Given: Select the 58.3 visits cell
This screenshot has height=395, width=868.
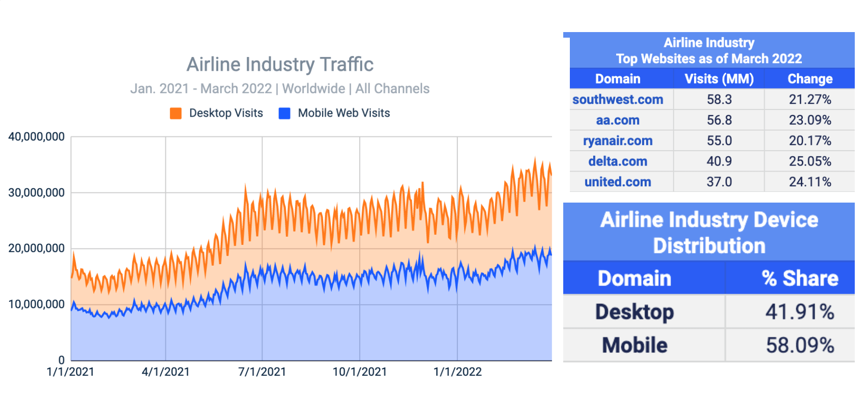Looking at the screenshot, I should pos(719,99).
